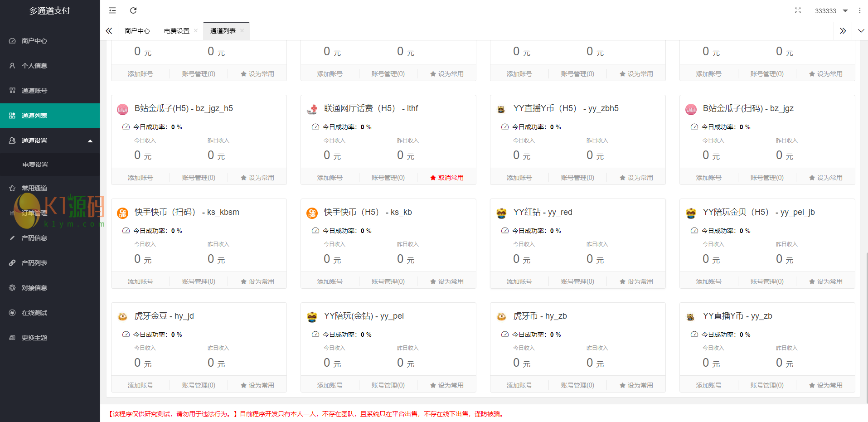Select 通道列表 in the sidebar
Viewport: 868px width, 422px height.
(50, 116)
